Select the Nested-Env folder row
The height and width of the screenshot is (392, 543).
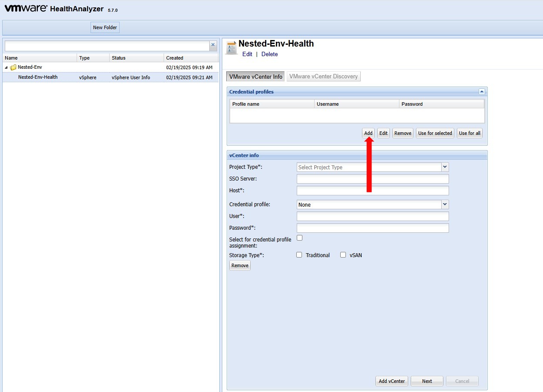(x=111, y=67)
